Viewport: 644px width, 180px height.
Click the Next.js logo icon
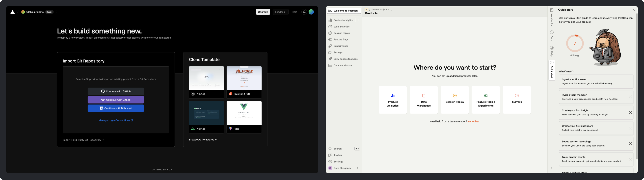tap(193, 94)
